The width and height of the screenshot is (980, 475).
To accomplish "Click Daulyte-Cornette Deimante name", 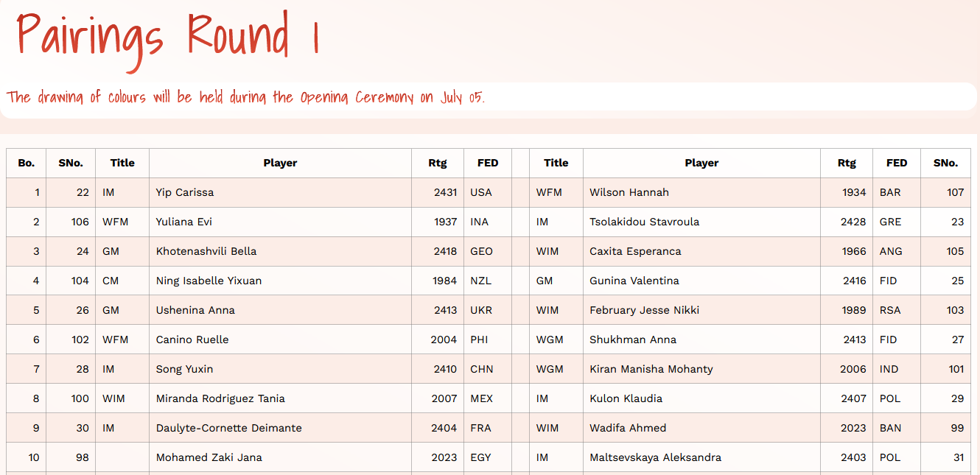I will pyautogui.click(x=229, y=428).
